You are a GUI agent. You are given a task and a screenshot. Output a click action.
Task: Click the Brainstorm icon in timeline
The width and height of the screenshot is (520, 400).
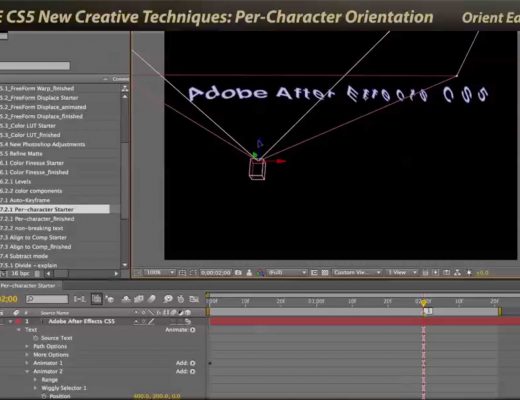coord(168,299)
